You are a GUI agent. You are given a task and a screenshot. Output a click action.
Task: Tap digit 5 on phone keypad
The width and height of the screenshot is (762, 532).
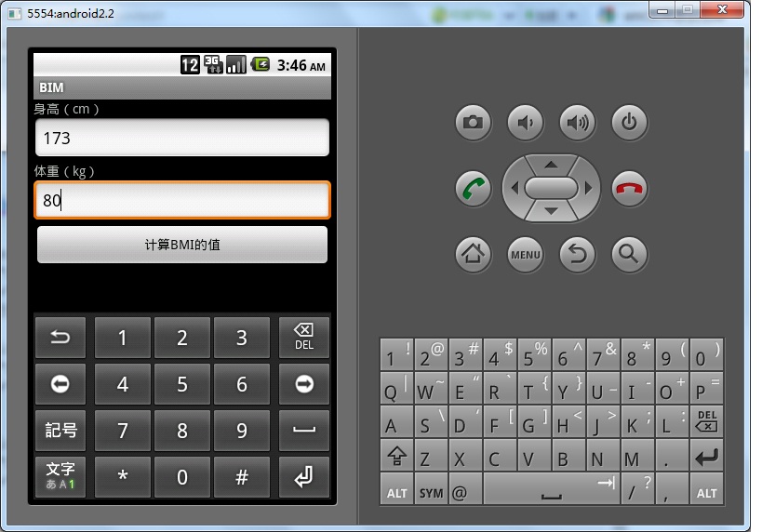[182, 384]
